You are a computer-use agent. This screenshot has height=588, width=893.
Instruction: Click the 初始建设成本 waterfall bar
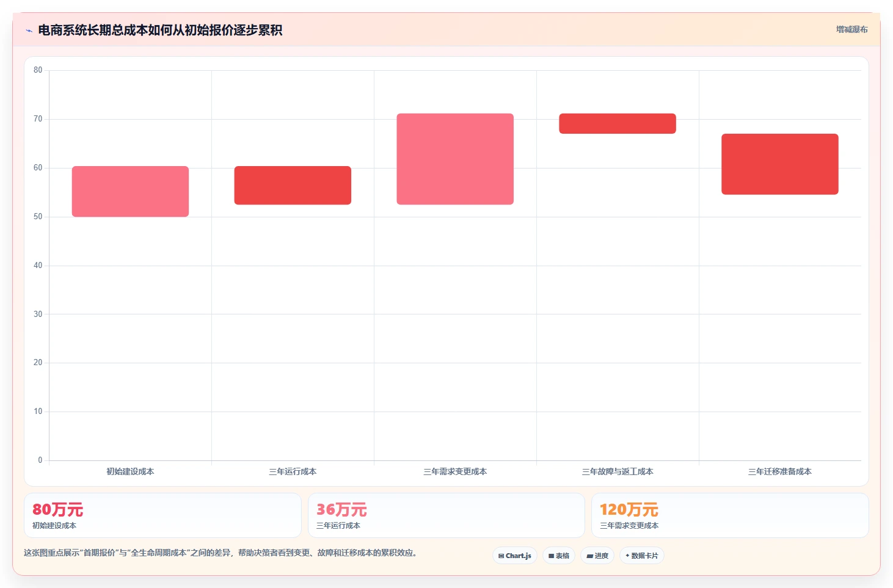130,191
